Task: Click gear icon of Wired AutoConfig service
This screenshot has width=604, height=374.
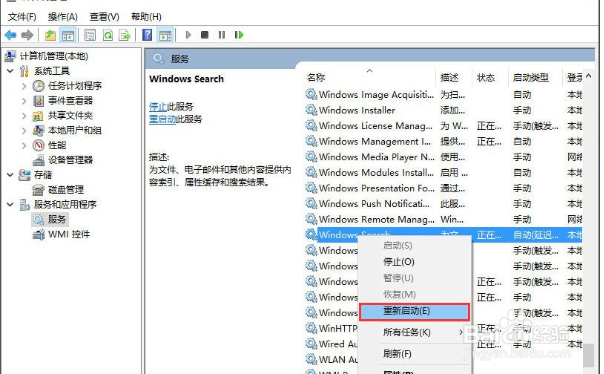Action: [311, 344]
